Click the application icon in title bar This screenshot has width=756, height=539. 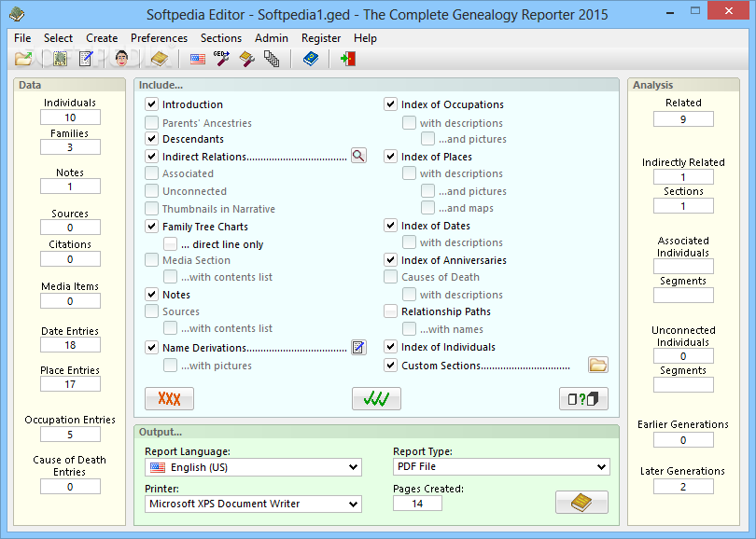pos(18,14)
